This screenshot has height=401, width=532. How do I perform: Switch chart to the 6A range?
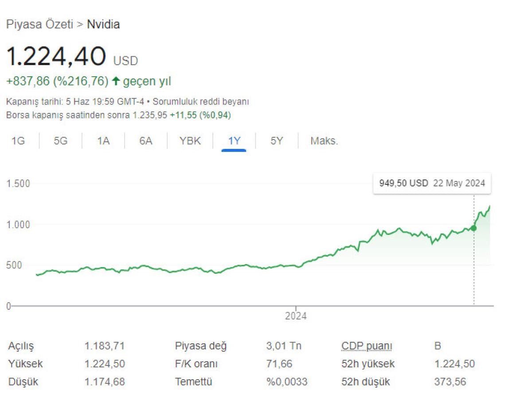(x=146, y=141)
